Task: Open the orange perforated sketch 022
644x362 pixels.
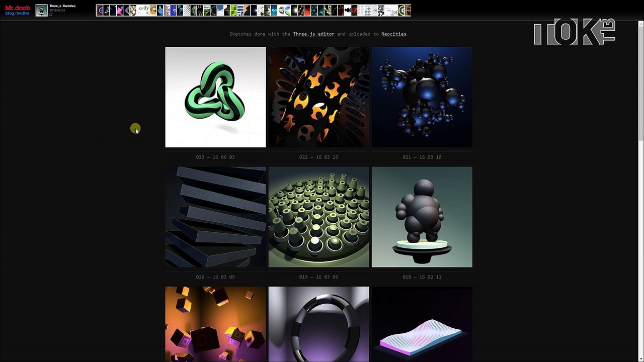Action: pyautogui.click(x=318, y=97)
